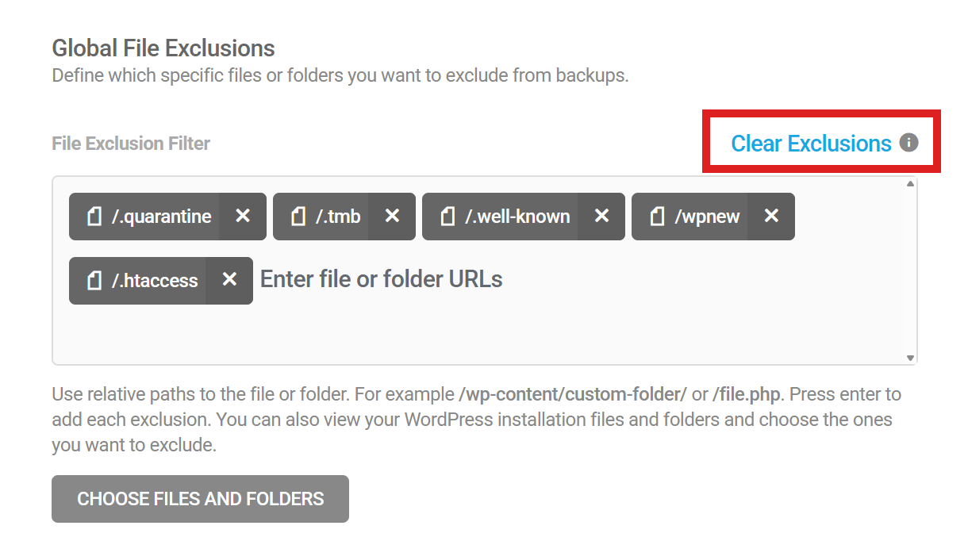Remove the /.htaccess exclusion tag
968x560 pixels.
(229, 280)
